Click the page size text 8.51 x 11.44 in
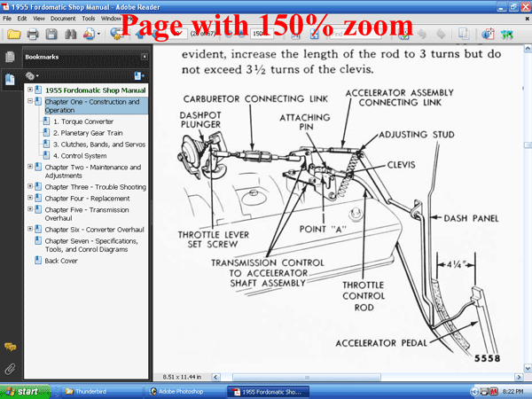This screenshot has width=532, height=399. pyautogui.click(x=182, y=377)
